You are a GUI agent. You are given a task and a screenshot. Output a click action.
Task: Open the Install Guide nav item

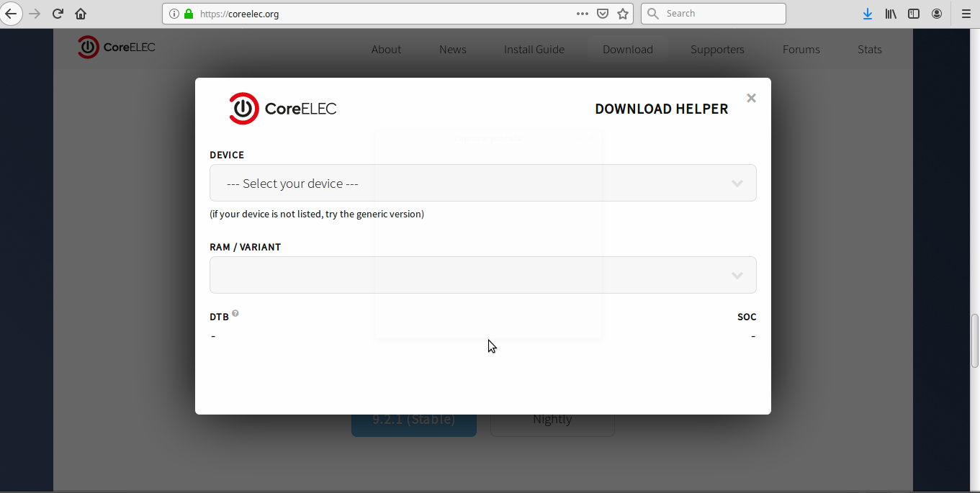[x=534, y=50]
